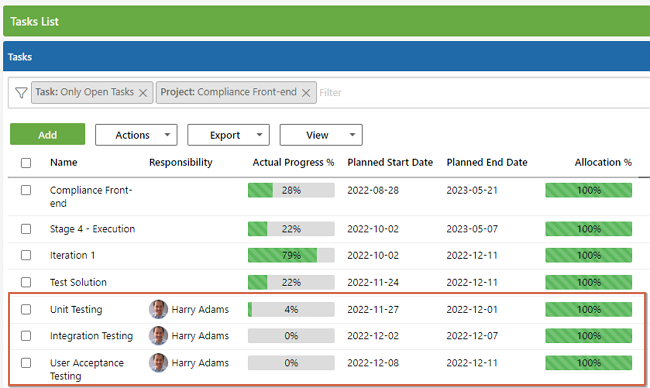This screenshot has width=650, height=388.
Task: Sort by the Planned Start Date column
Action: coord(390,162)
